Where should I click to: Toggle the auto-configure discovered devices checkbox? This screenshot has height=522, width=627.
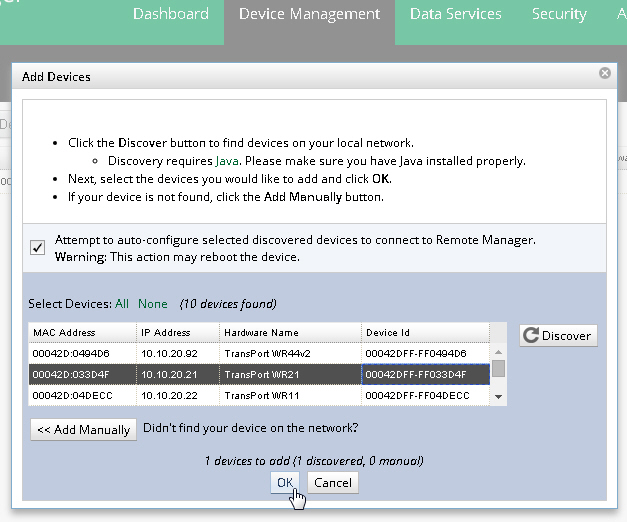click(x=38, y=247)
